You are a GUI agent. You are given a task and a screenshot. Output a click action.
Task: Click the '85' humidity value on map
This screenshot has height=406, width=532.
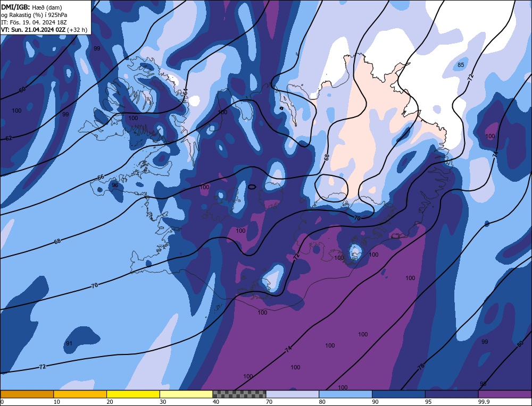click(x=461, y=65)
